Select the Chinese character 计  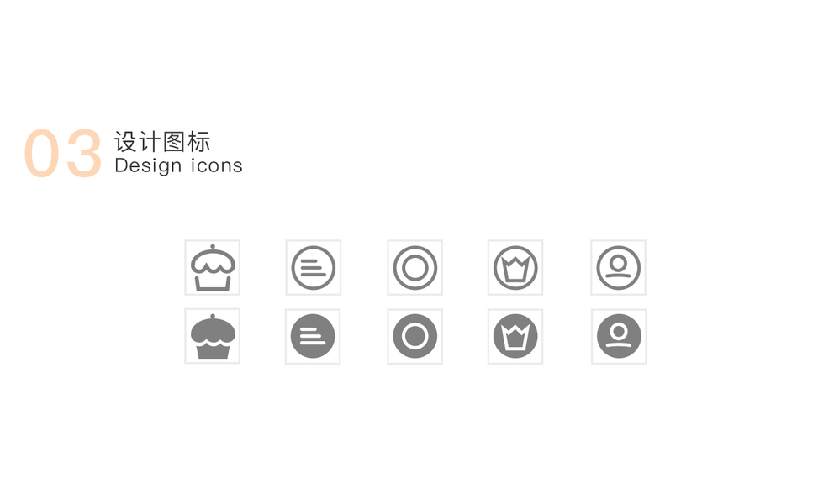tap(150, 142)
